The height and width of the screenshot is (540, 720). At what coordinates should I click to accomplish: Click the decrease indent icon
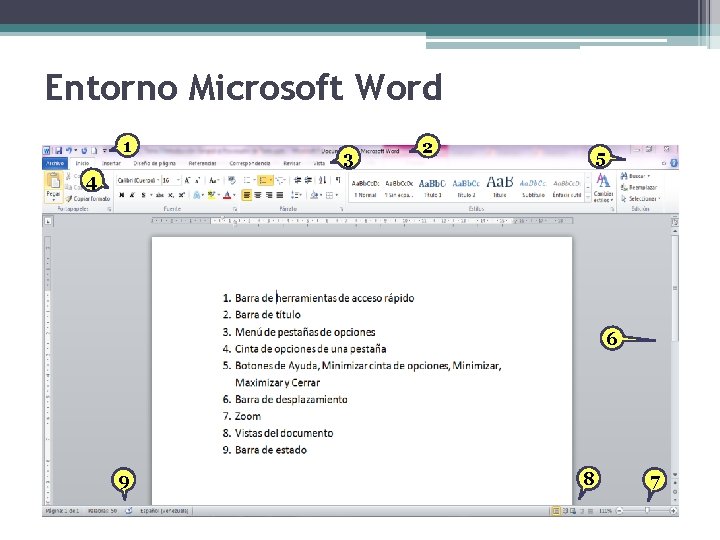[298, 180]
